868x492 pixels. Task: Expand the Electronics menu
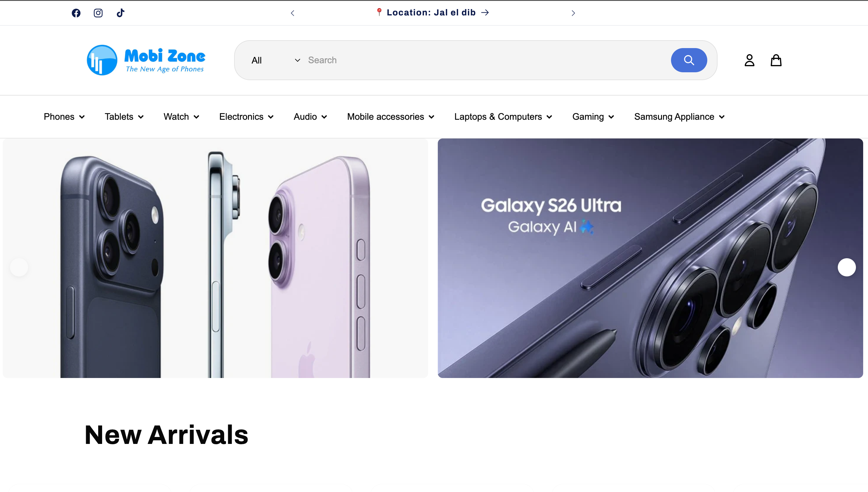[247, 117]
